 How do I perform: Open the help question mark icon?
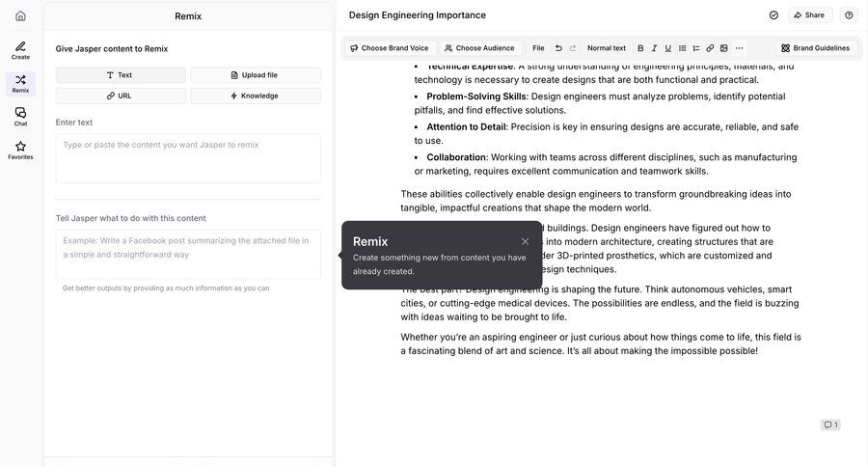849,15
